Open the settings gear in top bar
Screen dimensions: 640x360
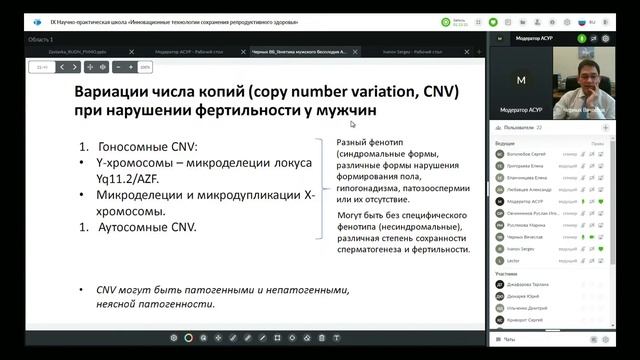[567, 22]
